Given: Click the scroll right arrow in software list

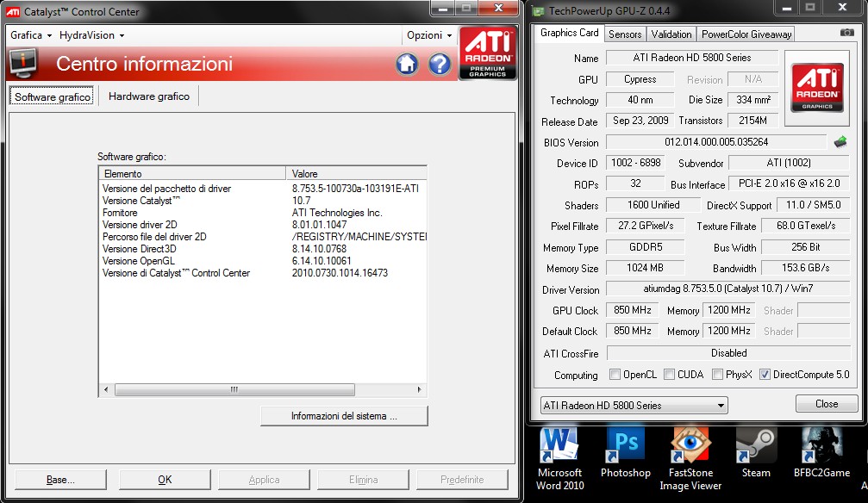Looking at the screenshot, I should 419,389.
